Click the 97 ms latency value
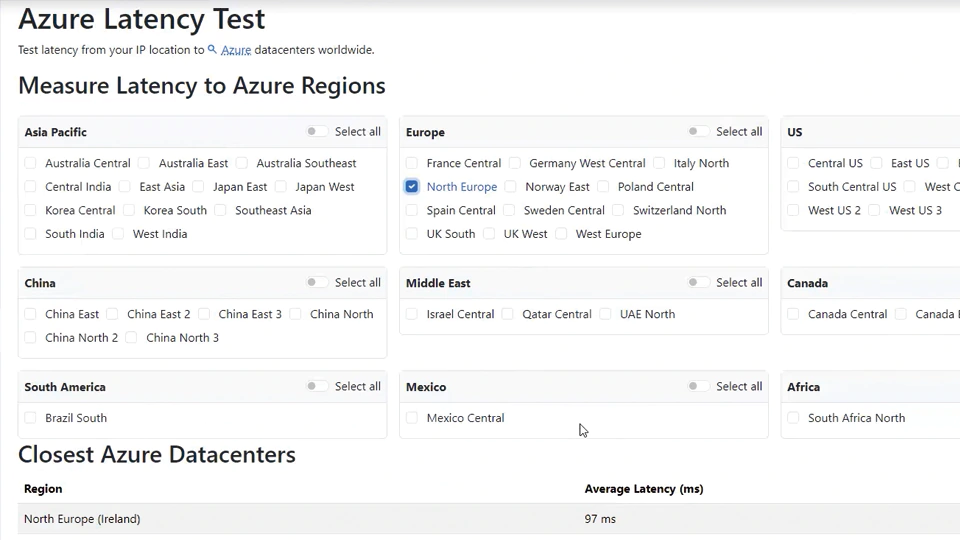 coord(600,519)
